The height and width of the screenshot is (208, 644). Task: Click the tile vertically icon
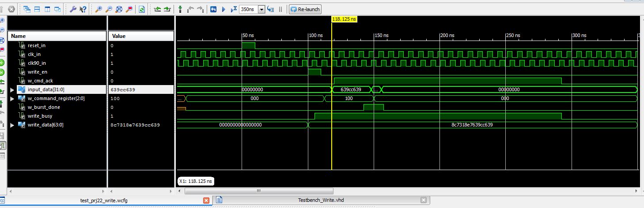point(47,9)
